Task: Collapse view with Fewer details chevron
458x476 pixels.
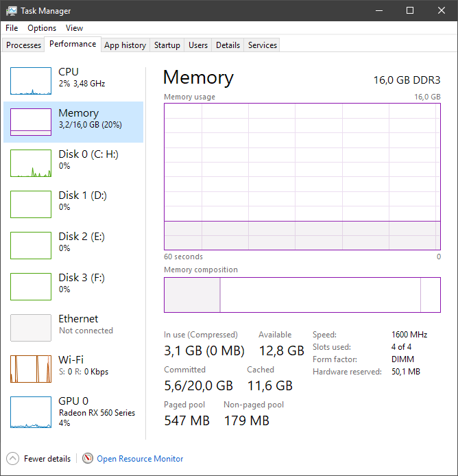Action: tap(13, 459)
